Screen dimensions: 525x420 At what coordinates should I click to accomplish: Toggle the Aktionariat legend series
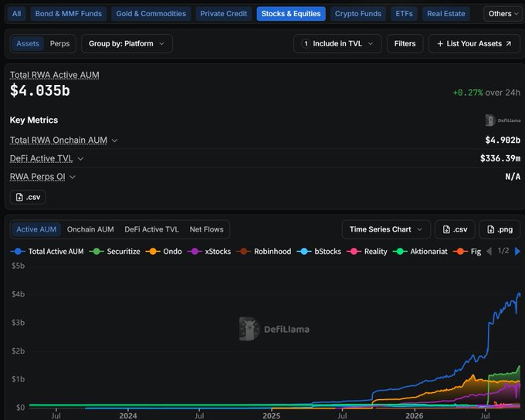coord(420,252)
